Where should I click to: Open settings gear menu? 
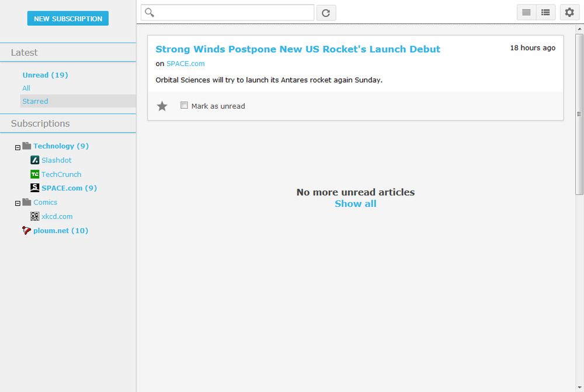569,12
